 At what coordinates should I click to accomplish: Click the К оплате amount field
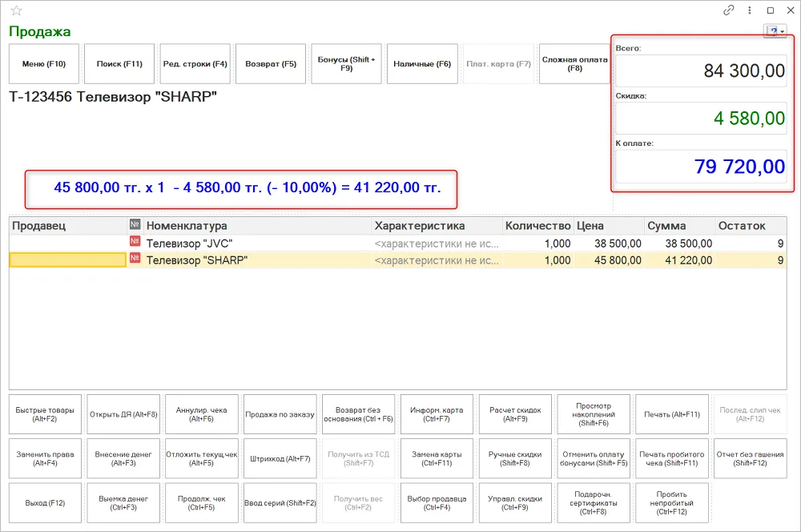pos(701,167)
